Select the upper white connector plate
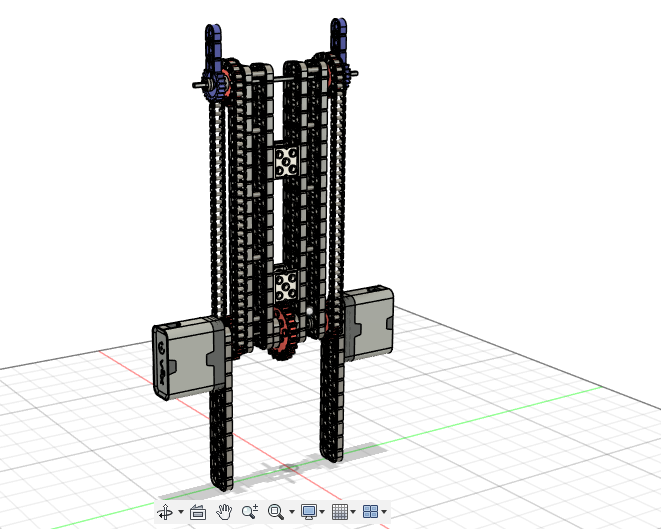The width and height of the screenshot is (661, 529). [287, 161]
